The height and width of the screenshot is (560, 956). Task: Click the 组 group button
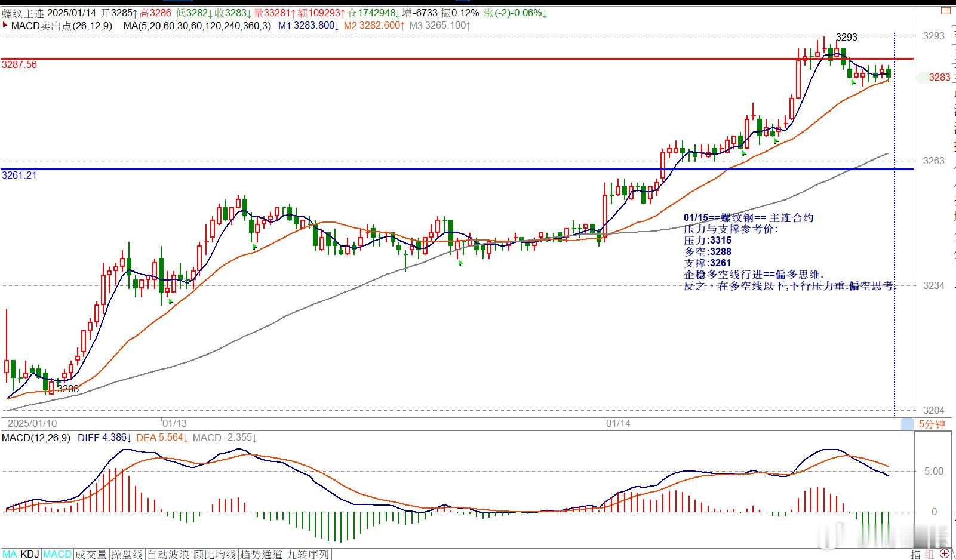pos(930,554)
